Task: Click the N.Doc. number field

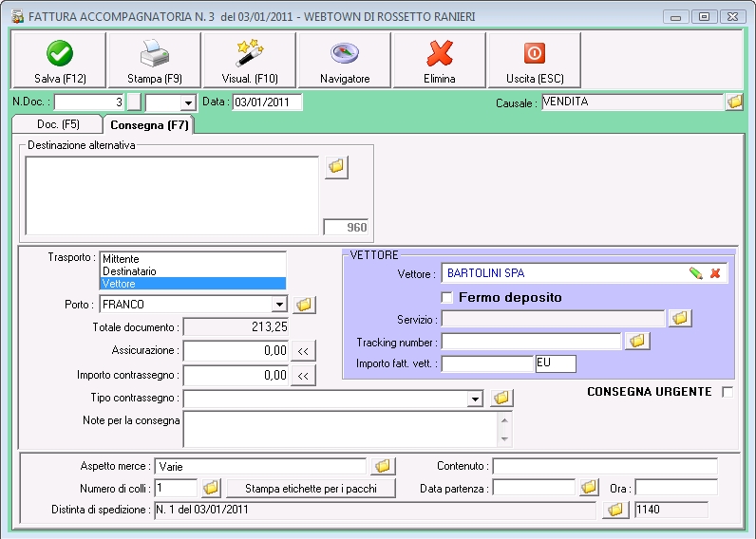Action: point(89,102)
